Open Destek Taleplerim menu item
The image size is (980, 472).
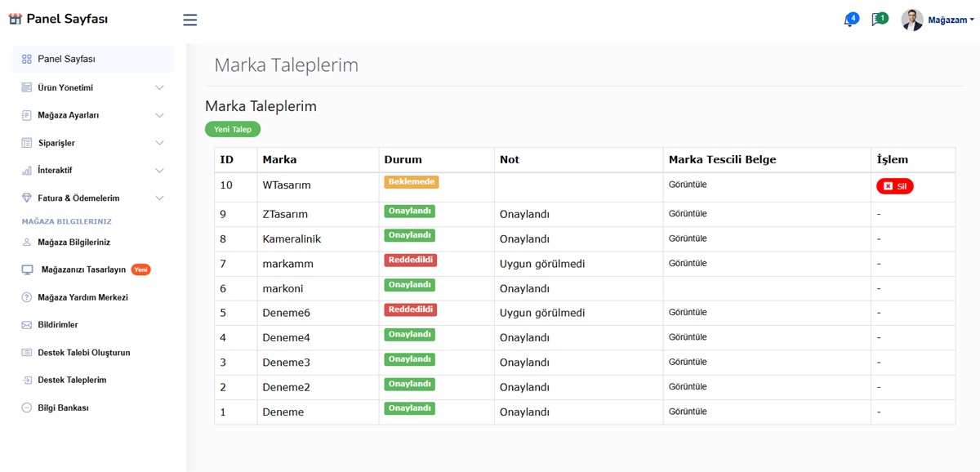click(x=72, y=380)
